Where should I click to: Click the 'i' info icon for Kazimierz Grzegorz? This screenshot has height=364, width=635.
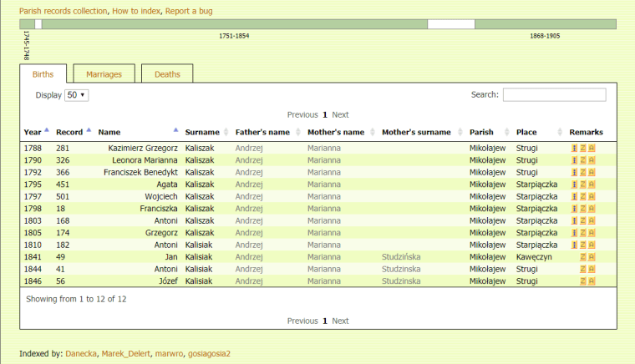(574, 149)
